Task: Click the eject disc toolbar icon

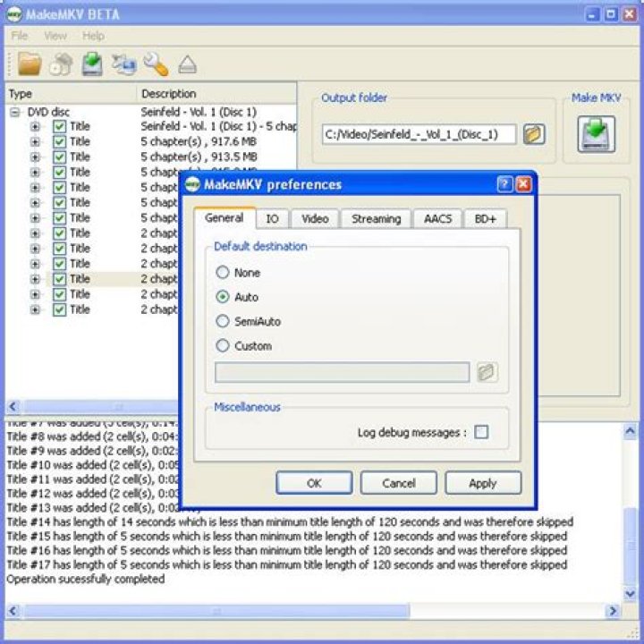Action: [x=187, y=64]
